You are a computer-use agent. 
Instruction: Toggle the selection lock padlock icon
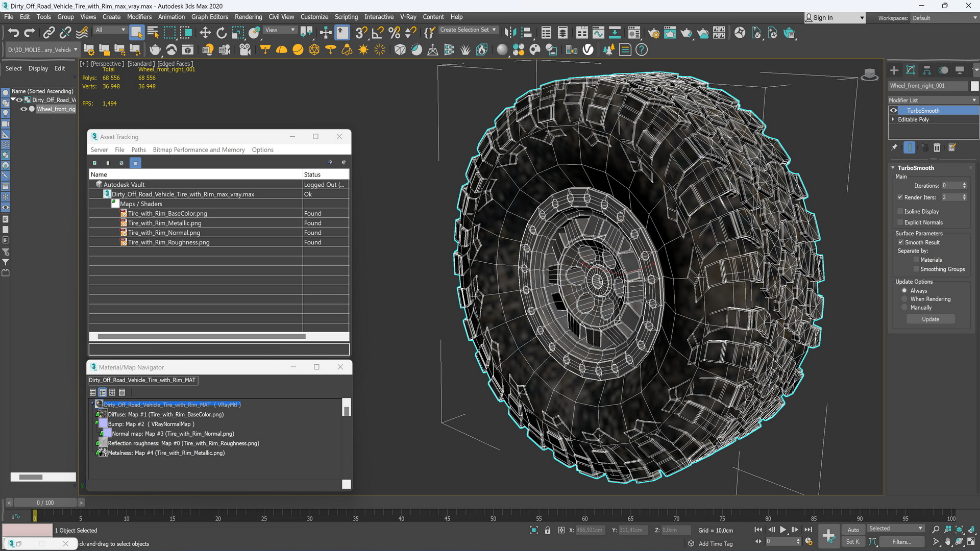pyautogui.click(x=547, y=530)
